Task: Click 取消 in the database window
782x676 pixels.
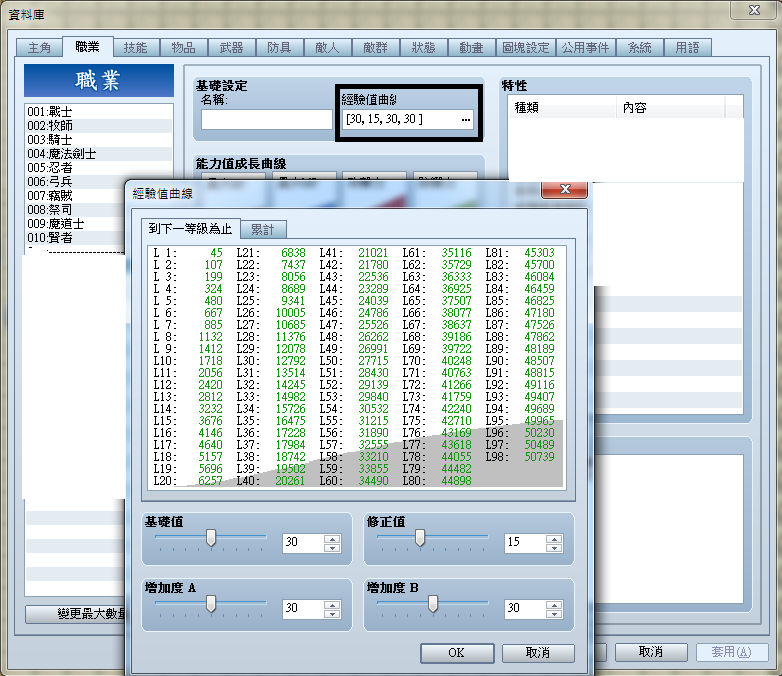Action: point(651,652)
